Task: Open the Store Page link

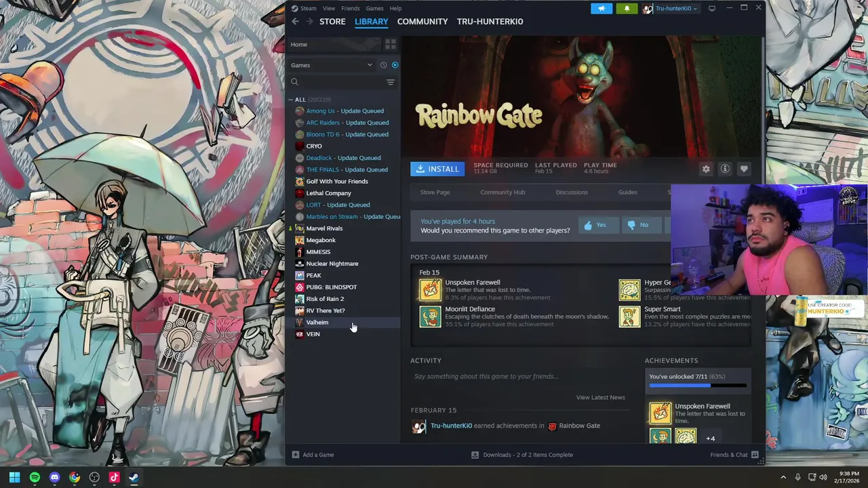Action: pos(435,192)
